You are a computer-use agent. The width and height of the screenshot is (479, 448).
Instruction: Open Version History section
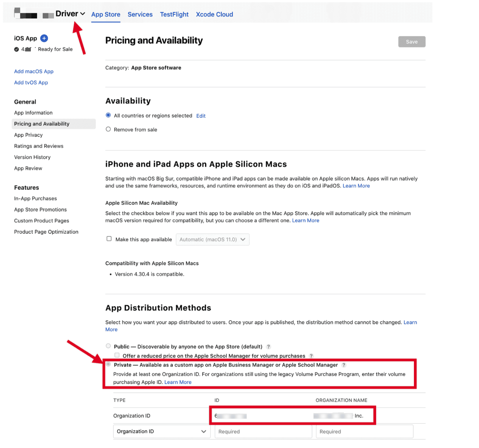[32, 157]
